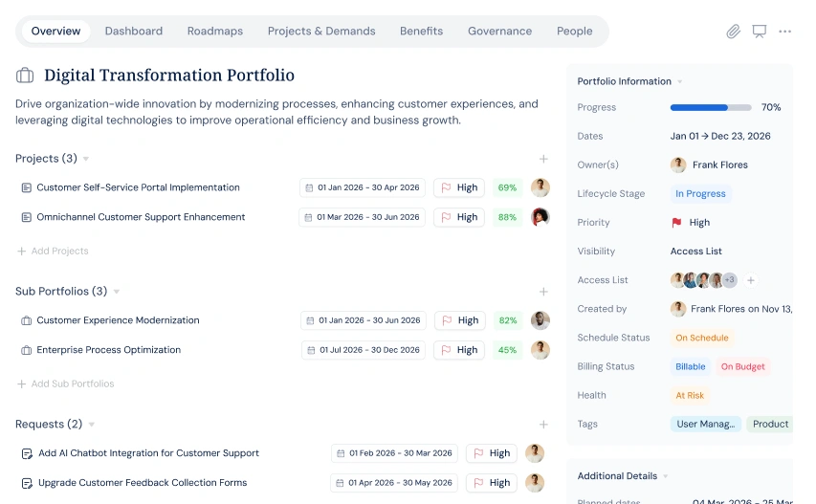The width and height of the screenshot is (816, 504).
Task: Click portfolio icon for Customer Experience Modernization
Action: pyautogui.click(x=26, y=321)
